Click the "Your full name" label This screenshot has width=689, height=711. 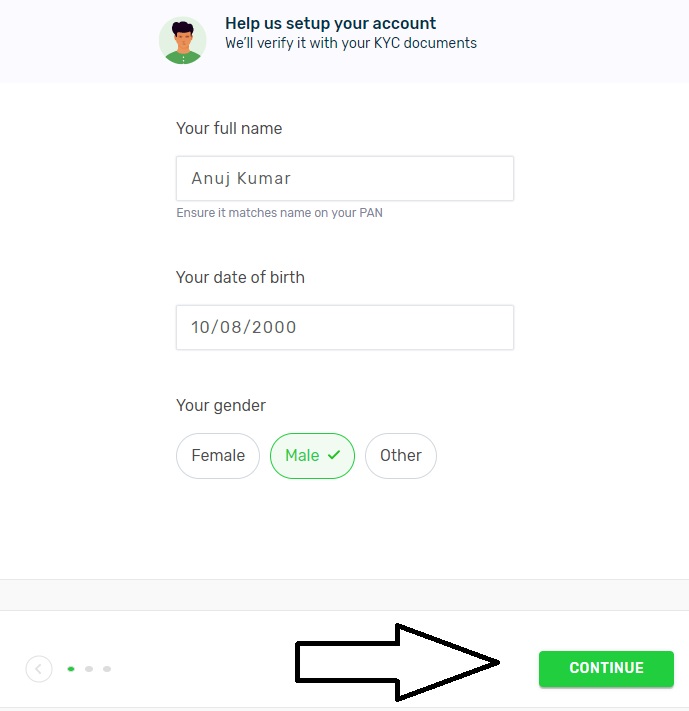pos(229,128)
